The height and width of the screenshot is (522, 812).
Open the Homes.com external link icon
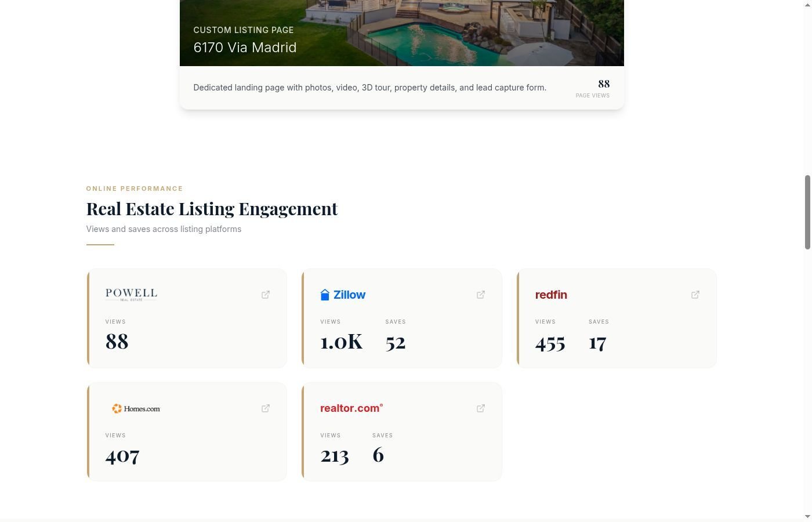point(266,408)
